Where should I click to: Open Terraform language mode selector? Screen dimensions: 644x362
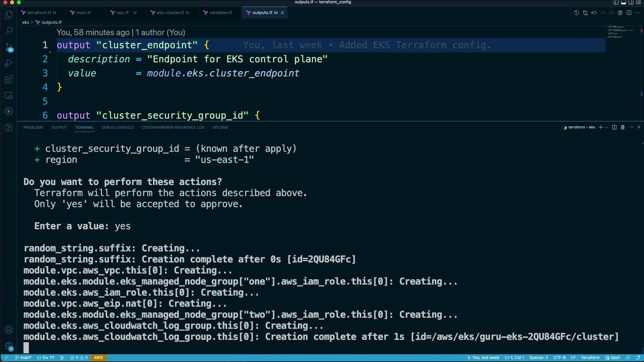coord(590,358)
